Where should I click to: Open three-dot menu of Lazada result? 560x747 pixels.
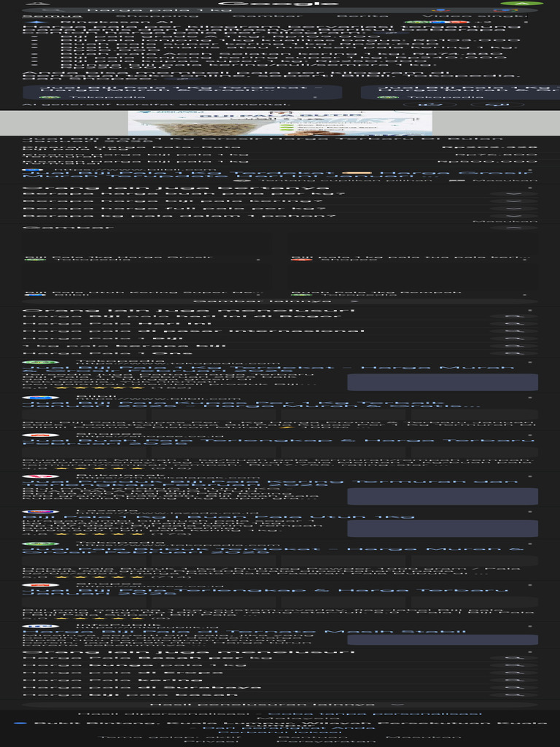click(x=529, y=511)
